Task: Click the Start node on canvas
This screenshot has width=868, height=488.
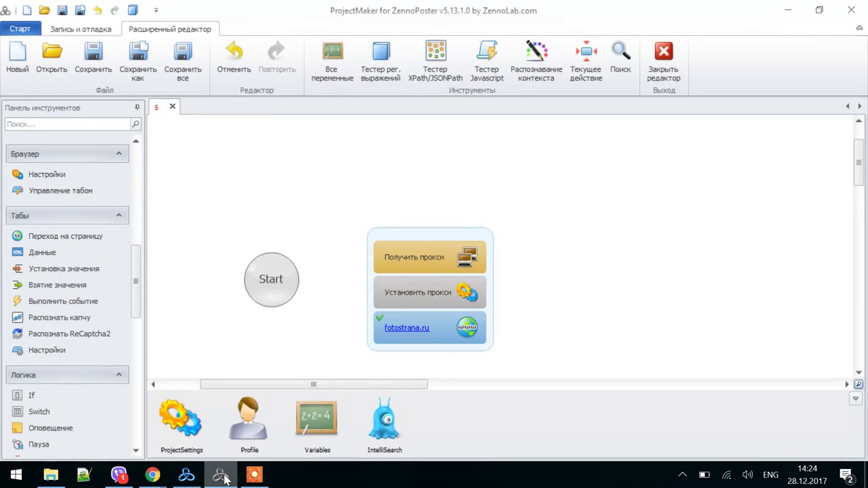Action: click(271, 279)
